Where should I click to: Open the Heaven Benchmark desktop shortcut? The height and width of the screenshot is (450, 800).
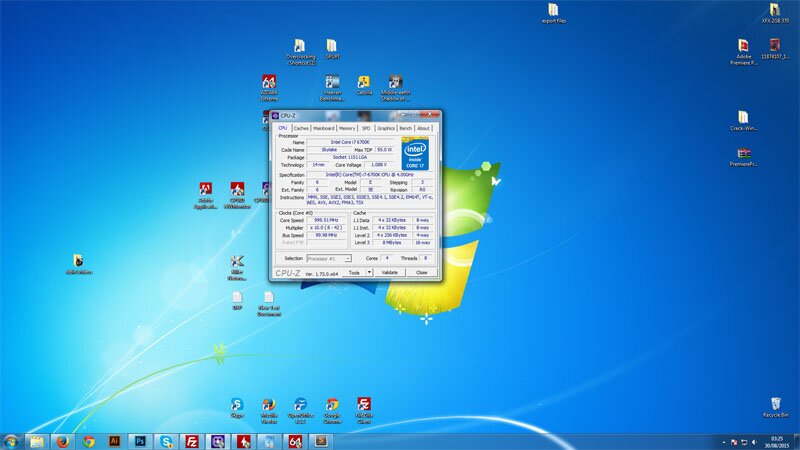coord(332,88)
